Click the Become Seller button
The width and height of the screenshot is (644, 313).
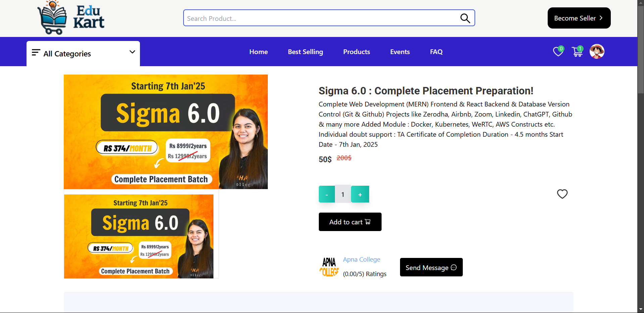[x=579, y=18]
